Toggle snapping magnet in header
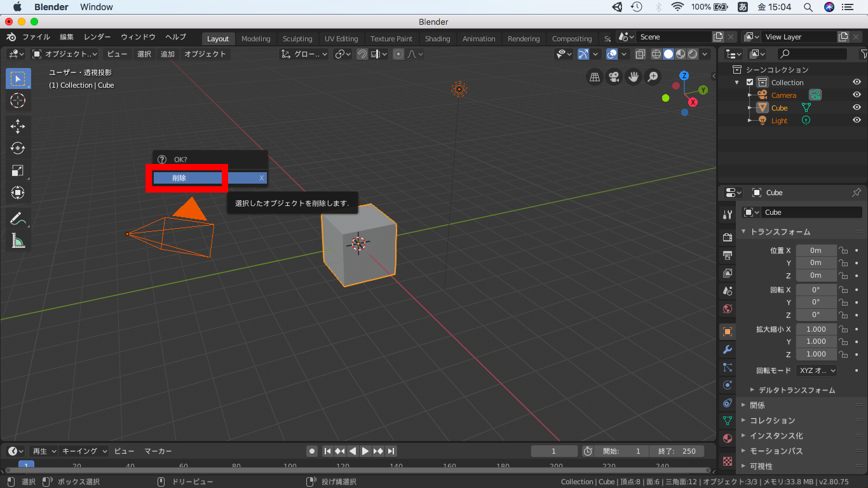 coord(362,54)
